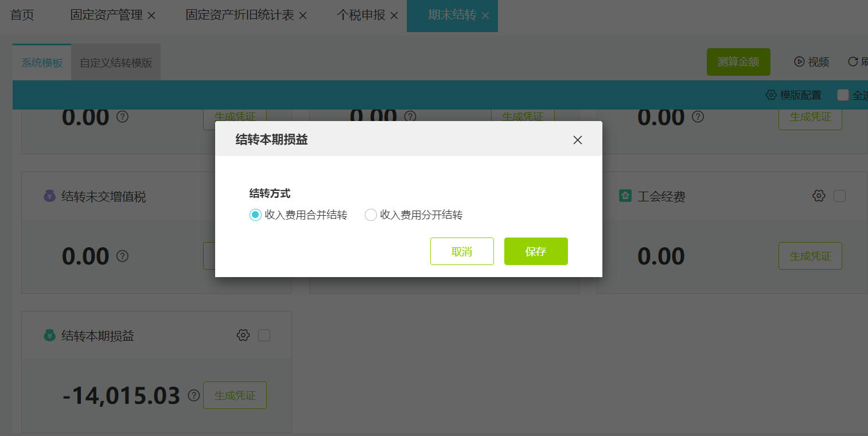This screenshot has height=436, width=868.
Task: Check the 结转本期损益 card checkbox
Action: pyautogui.click(x=264, y=335)
